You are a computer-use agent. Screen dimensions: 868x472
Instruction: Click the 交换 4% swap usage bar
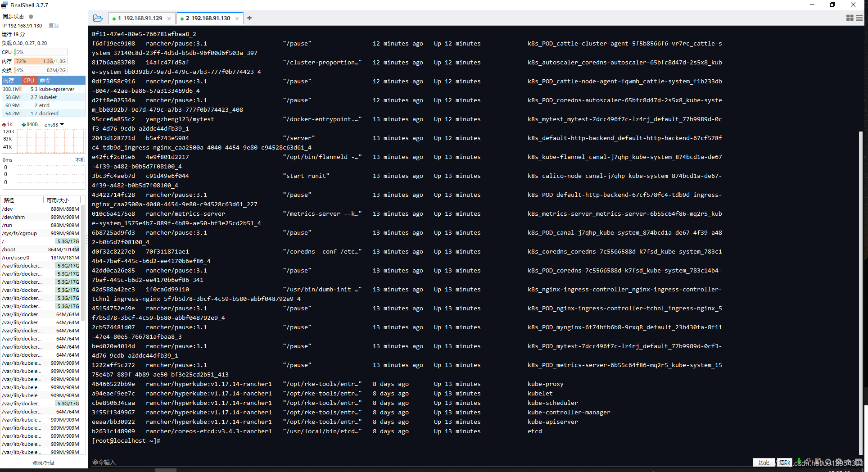tap(41, 70)
